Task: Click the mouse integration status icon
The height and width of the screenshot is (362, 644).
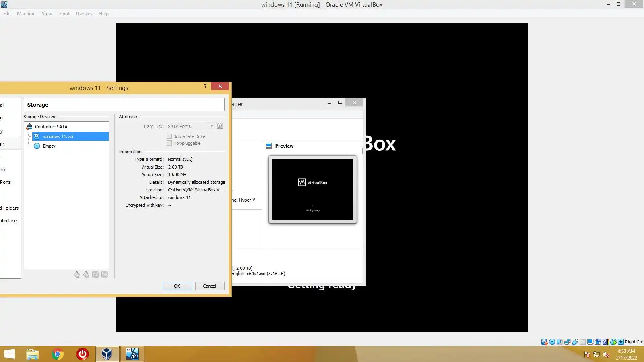Action: tap(613, 342)
